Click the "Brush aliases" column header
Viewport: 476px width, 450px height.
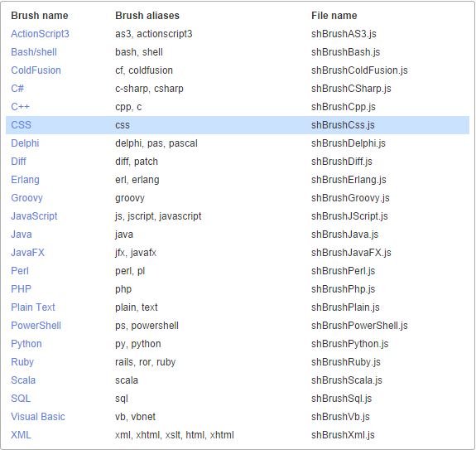coord(147,16)
